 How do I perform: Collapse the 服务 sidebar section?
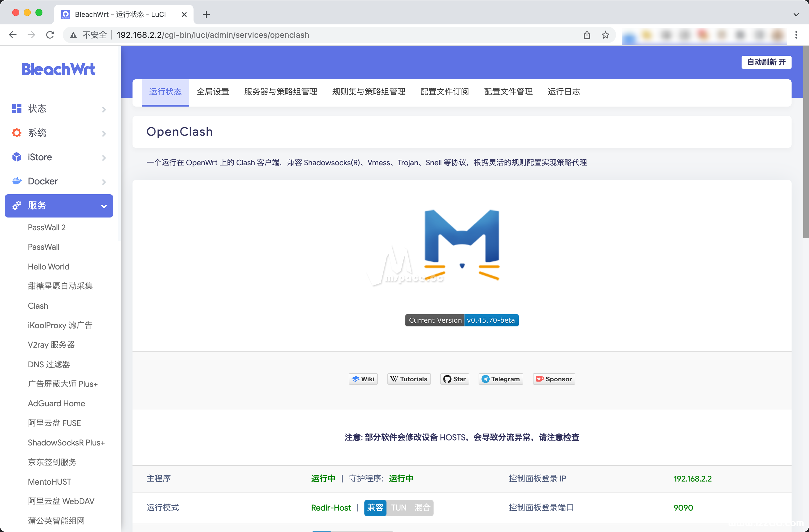pos(104,206)
